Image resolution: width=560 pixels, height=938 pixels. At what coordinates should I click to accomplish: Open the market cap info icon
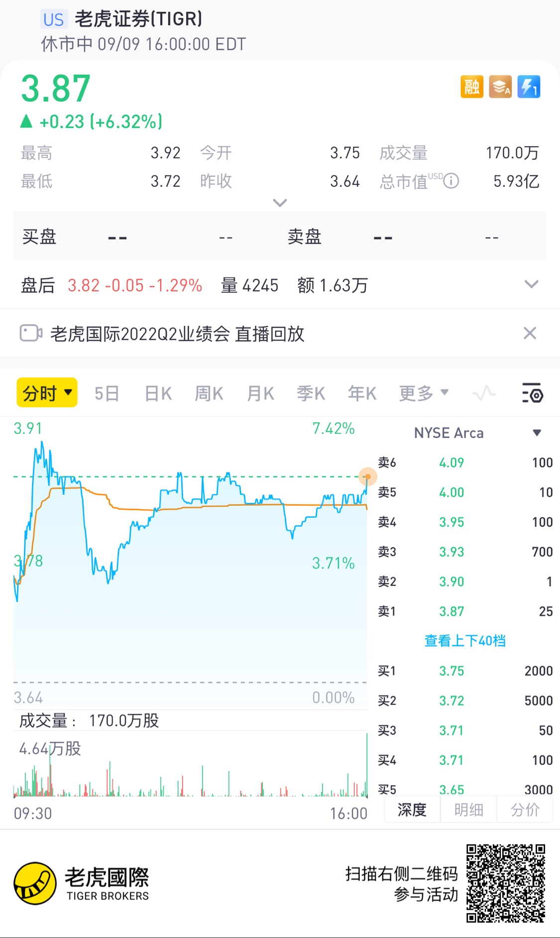[x=451, y=181]
